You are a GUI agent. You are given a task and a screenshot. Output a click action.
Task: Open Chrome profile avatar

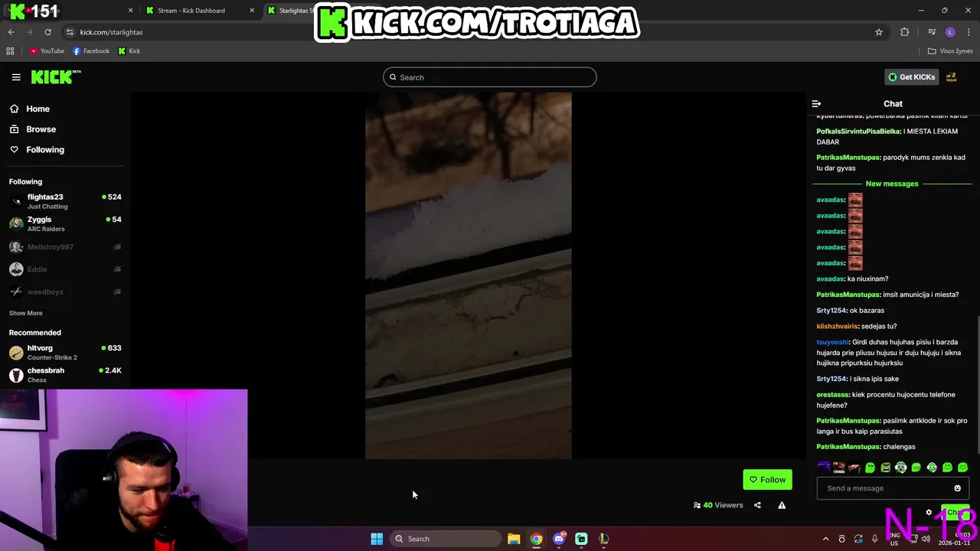click(950, 32)
